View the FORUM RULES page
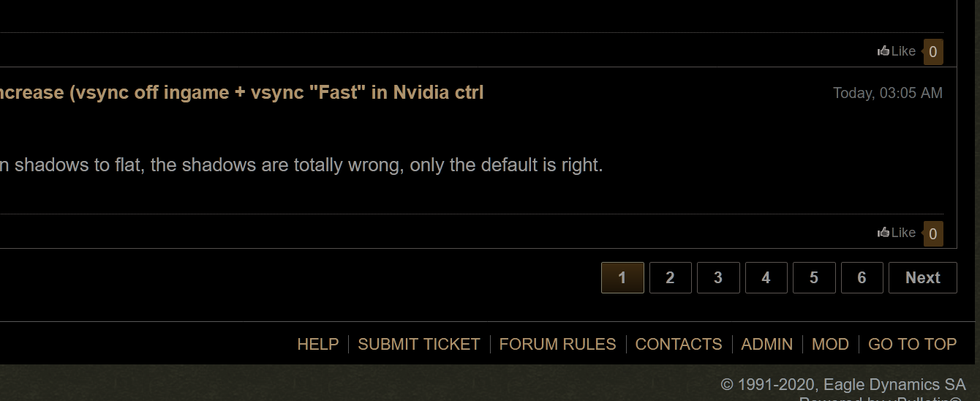This screenshot has height=401, width=980. (558, 344)
